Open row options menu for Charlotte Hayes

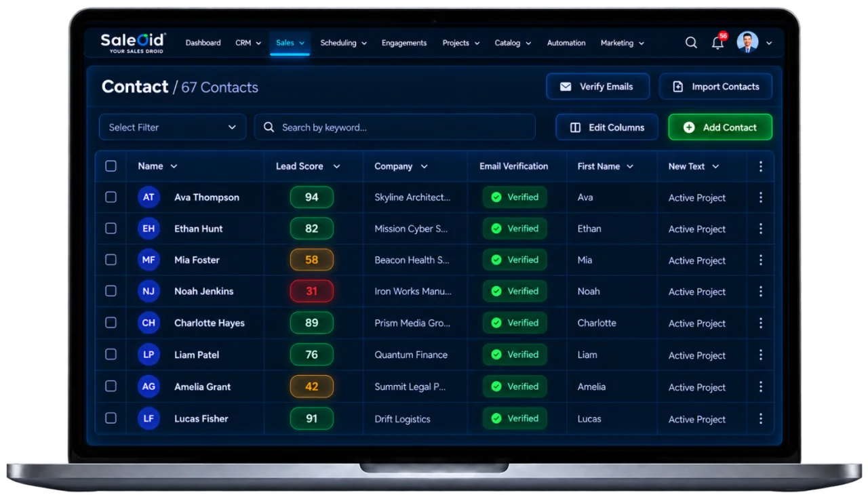tap(761, 323)
